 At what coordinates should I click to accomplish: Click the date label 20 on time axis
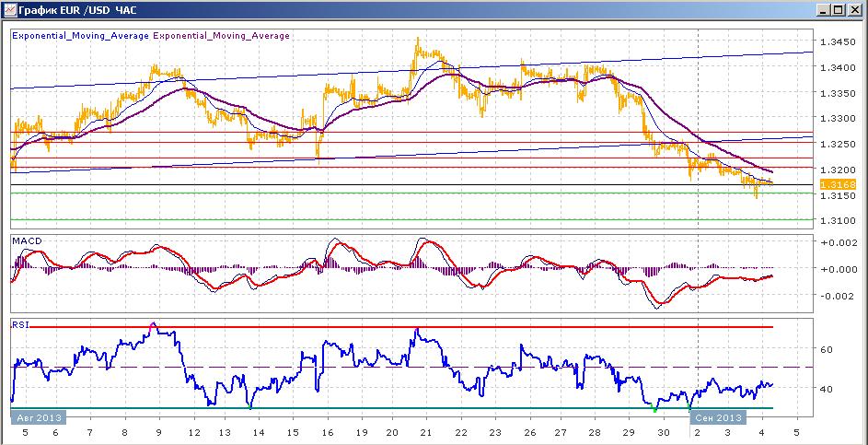392,432
